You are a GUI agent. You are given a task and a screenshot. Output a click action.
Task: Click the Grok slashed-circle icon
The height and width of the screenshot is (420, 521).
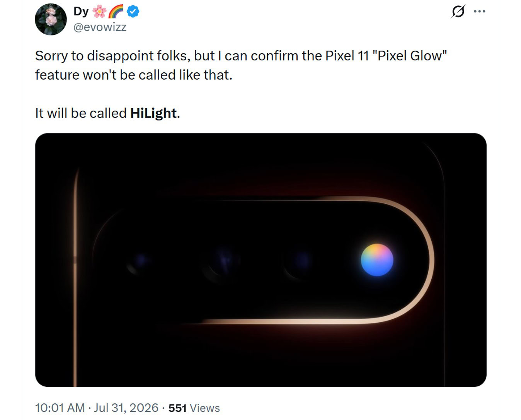[458, 12]
